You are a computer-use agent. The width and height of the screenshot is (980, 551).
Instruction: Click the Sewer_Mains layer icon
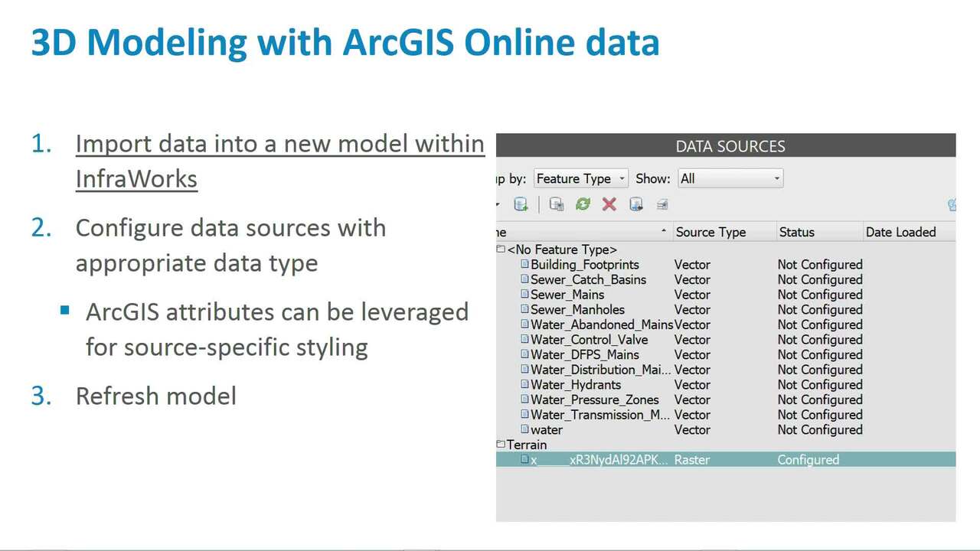click(x=524, y=294)
